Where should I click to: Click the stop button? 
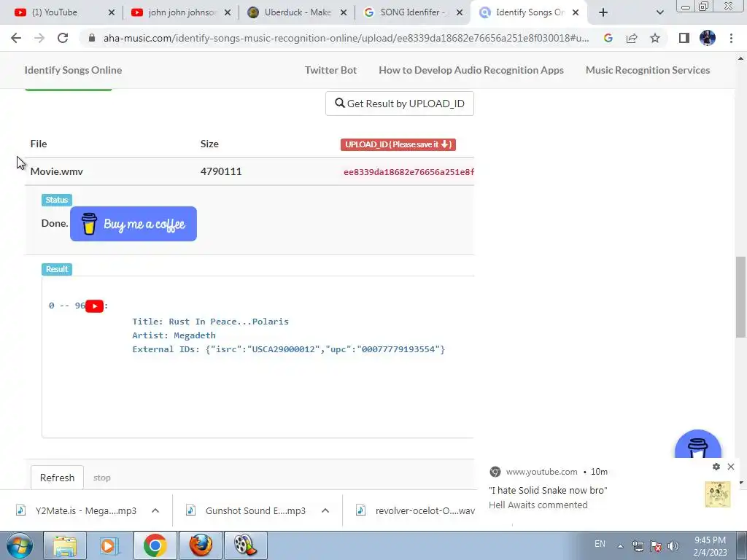102,478
